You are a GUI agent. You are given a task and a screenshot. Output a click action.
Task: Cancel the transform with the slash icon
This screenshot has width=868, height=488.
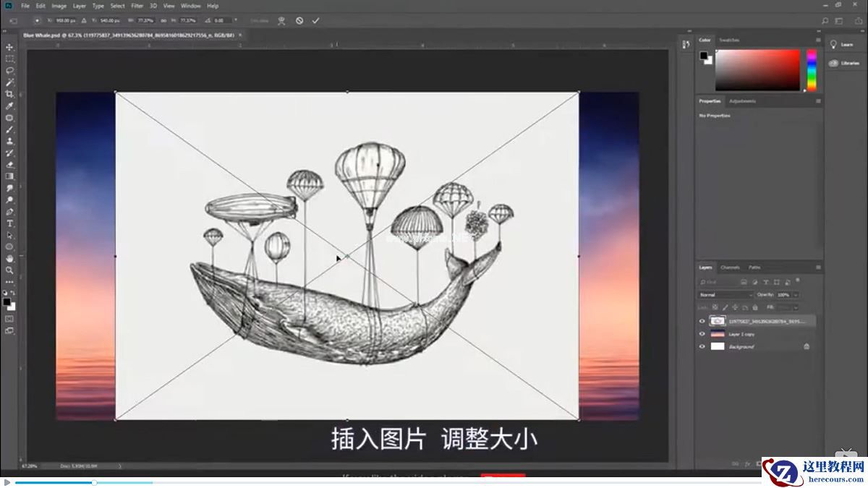298,20
